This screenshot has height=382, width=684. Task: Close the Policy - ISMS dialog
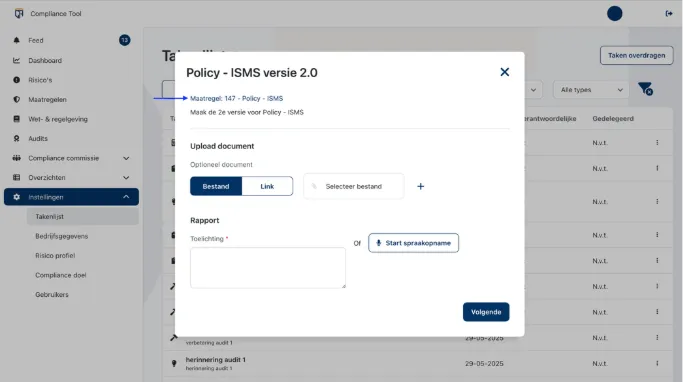(x=505, y=72)
